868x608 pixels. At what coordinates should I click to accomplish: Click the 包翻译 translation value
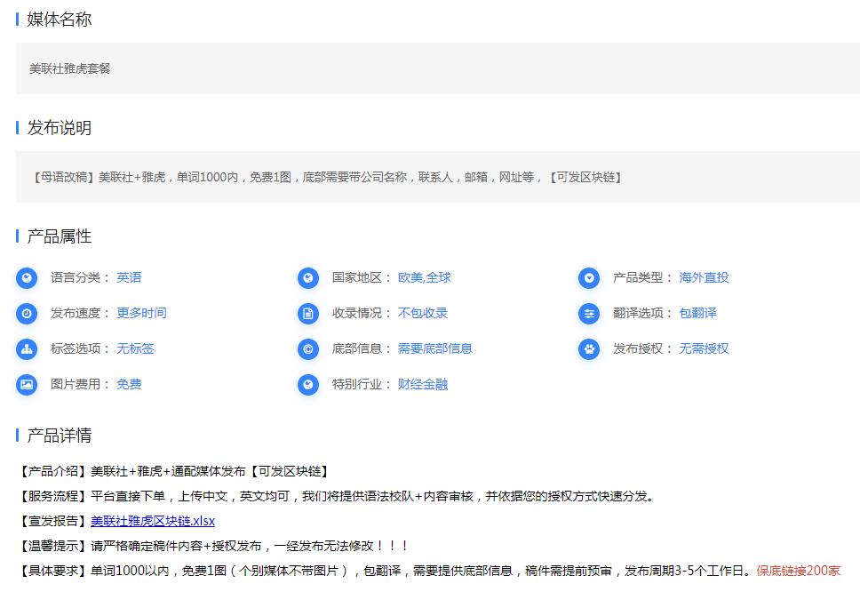pyautogui.click(x=698, y=313)
